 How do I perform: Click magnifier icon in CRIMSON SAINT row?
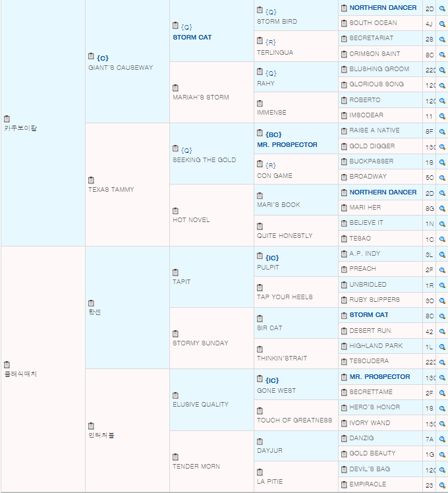pos(442,55)
